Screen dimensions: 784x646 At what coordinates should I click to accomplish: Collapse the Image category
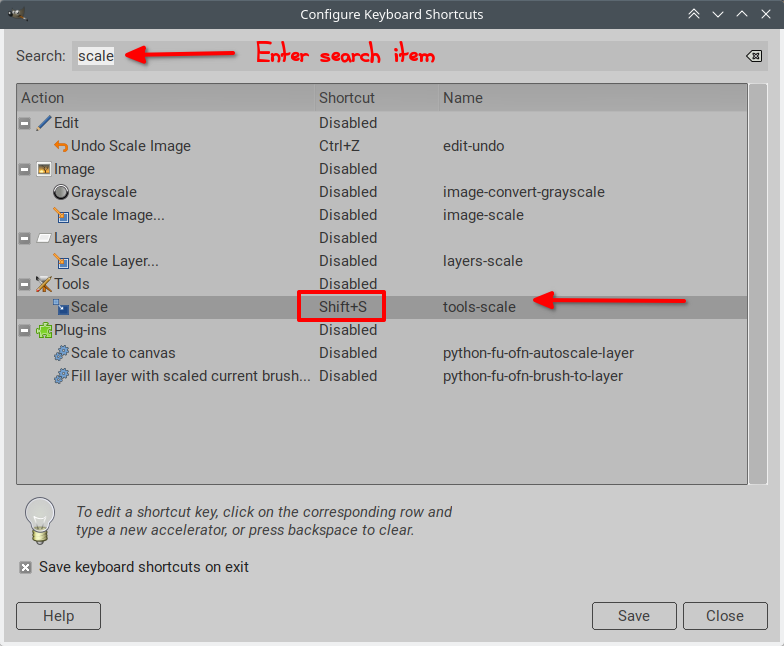pyautogui.click(x=24, y=169)
